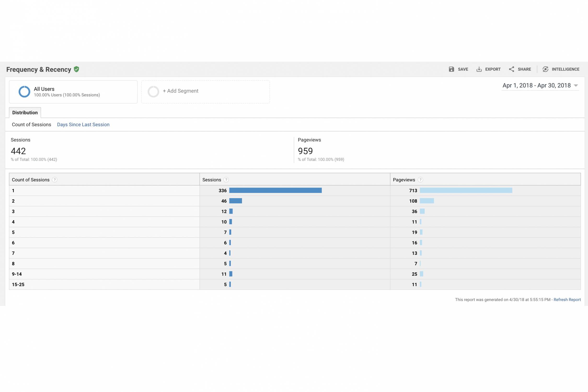Click green verified shield beside report title
The height and width of the screenshot is (392, 588).
pyautogui.click(x=76, y=69)
